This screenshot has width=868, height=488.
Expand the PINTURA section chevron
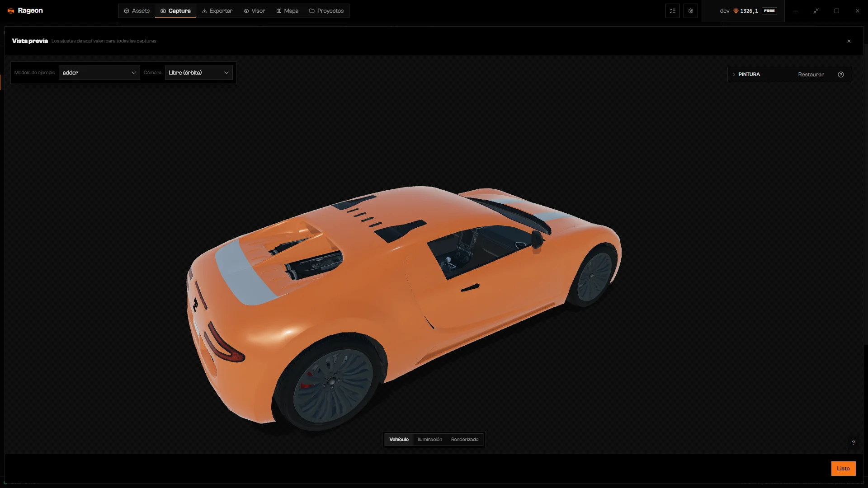(734, 75)
